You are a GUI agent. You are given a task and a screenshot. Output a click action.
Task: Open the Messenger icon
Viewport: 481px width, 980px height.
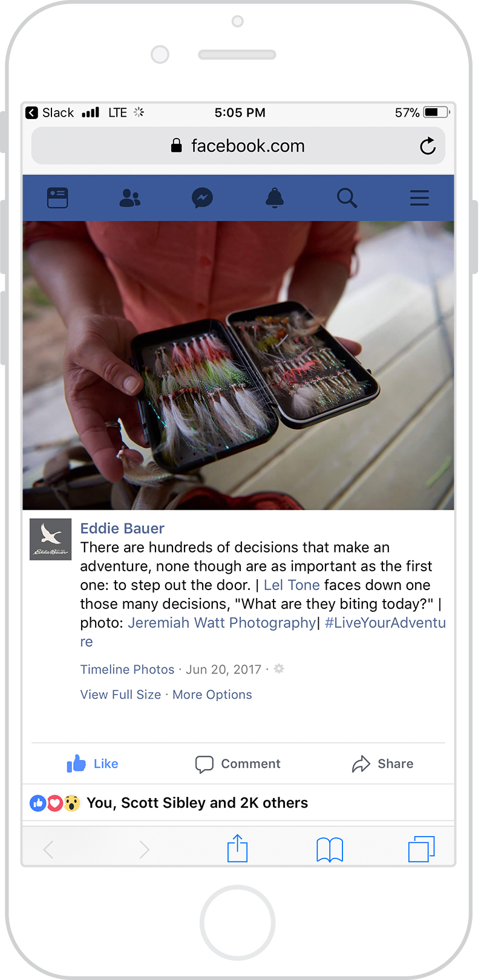[202, 198]
